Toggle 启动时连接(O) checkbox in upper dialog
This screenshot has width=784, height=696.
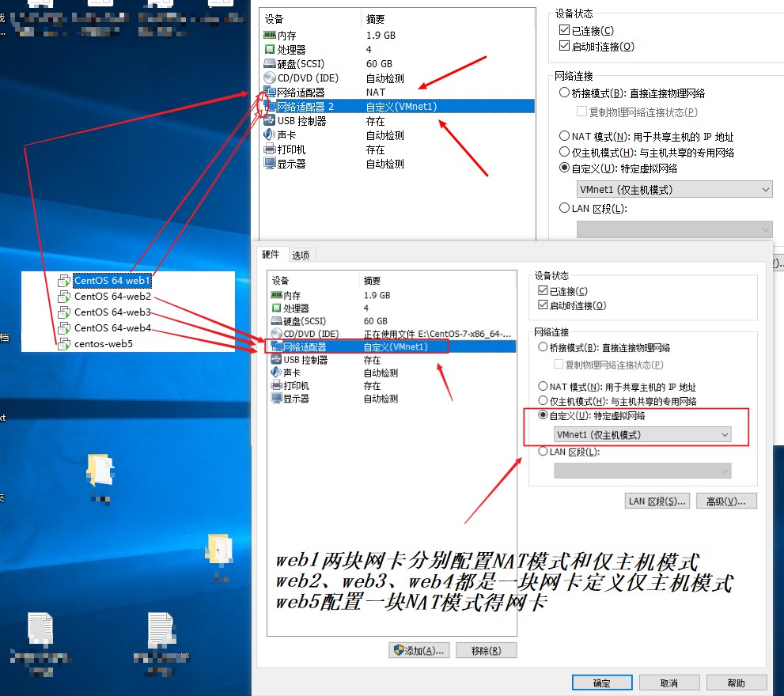[565, 46]
